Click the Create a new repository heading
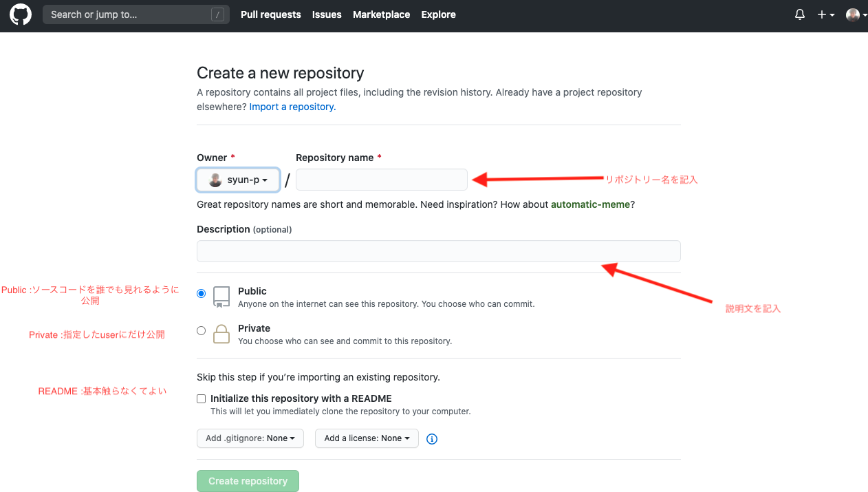The height and width of the screenshot is (492, 868). (281, 73)
